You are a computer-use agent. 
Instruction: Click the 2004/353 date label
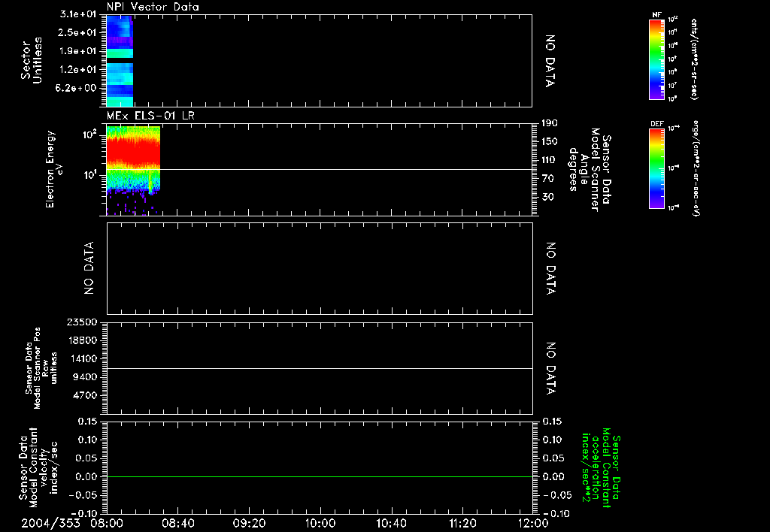50,523
